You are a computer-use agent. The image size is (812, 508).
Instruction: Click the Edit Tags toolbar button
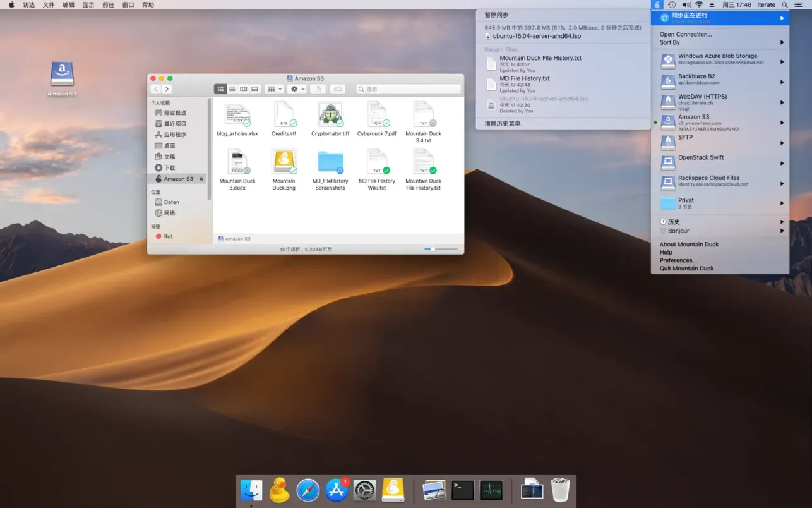[x=338, y=89]
